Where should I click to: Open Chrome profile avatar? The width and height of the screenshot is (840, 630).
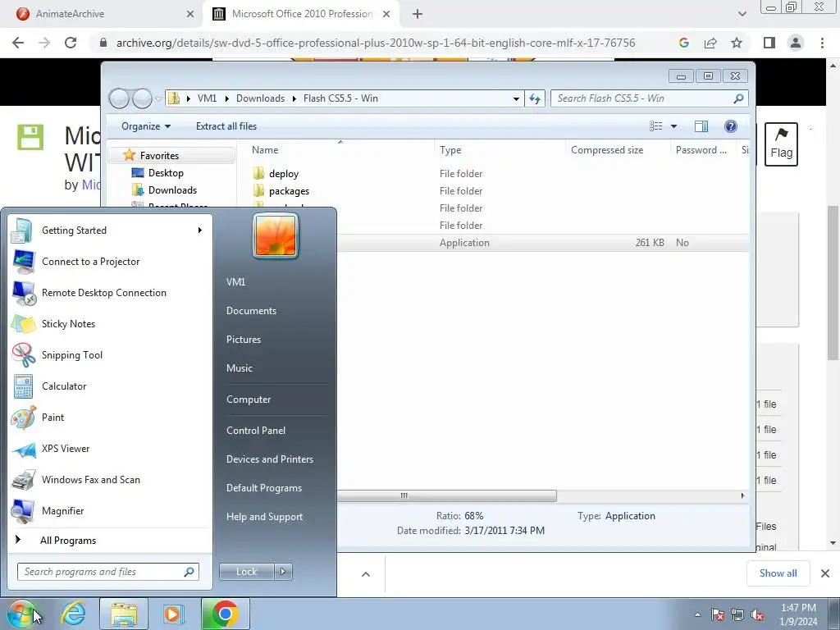pyautogui.click(x=796, y=43)
